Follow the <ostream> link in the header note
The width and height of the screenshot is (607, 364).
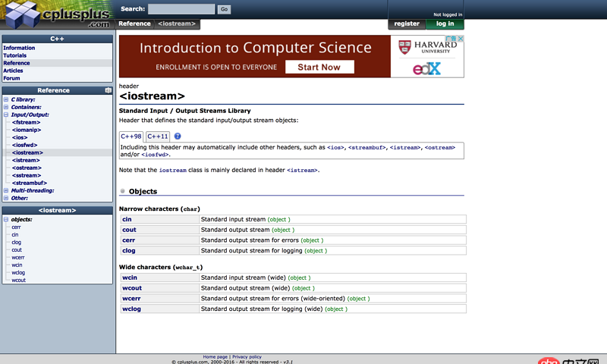[x=440, y=147]
